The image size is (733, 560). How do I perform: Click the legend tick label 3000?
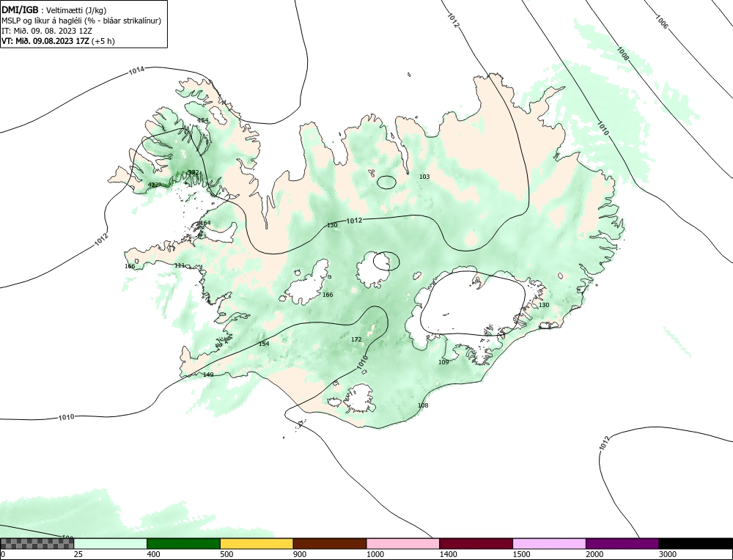click(668, 554)
